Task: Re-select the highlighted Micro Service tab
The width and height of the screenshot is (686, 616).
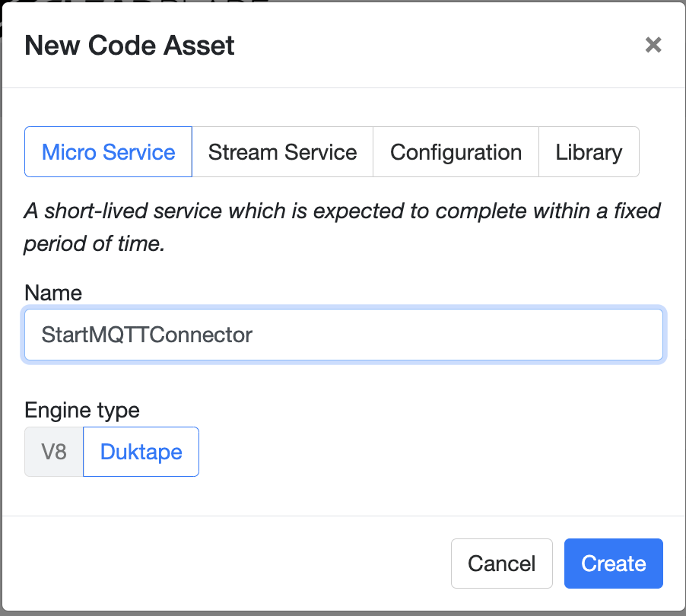Action: tap(108, 151)
